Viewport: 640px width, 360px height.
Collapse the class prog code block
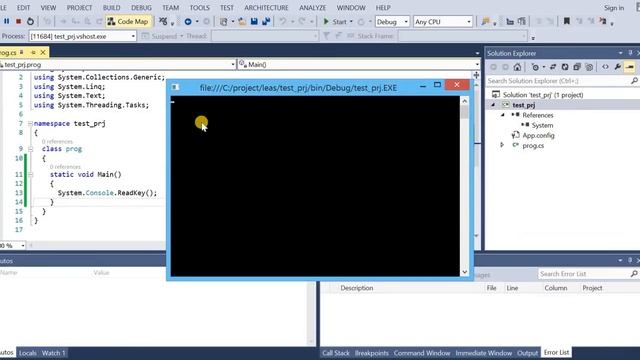[30, 149]
